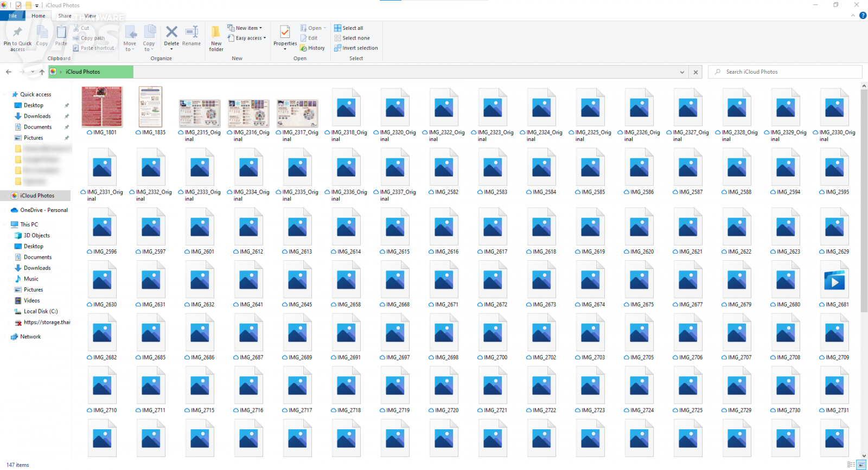Click Paste shortcut in the ribbon
Viewport: 868px width, 470px height.
pyautogui.click(x=93, y=48)
